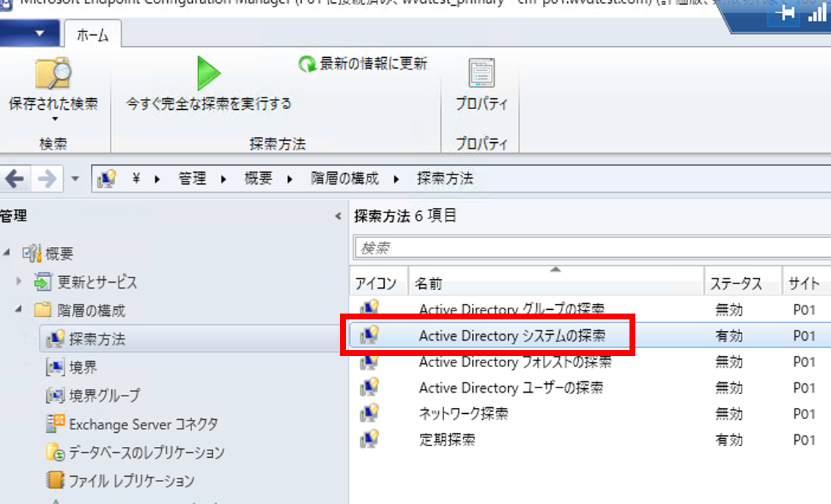
Task: Click the ¥ breadcrumb root segment
Action: tap(136, 179)
